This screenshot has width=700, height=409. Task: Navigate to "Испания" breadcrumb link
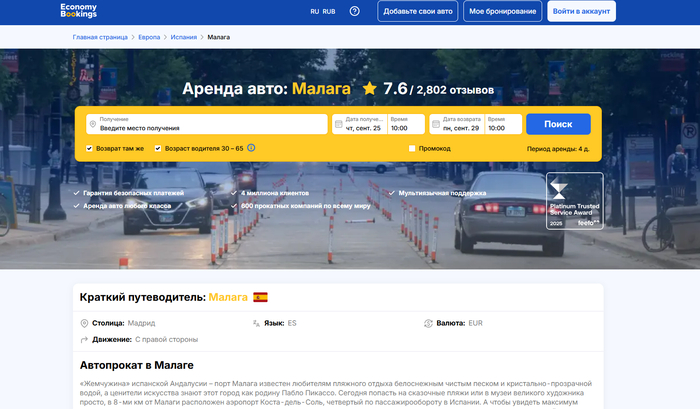pyautogui.click(x=182, y=37)
